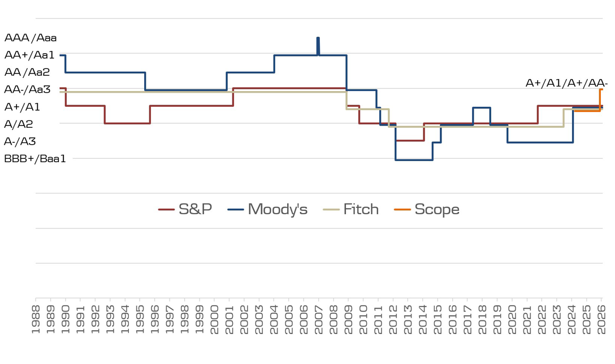The height and width of the screenshot is (364, 615).
Task: Click the AA+/Aa1 axis label
Action: pos(29,55)
